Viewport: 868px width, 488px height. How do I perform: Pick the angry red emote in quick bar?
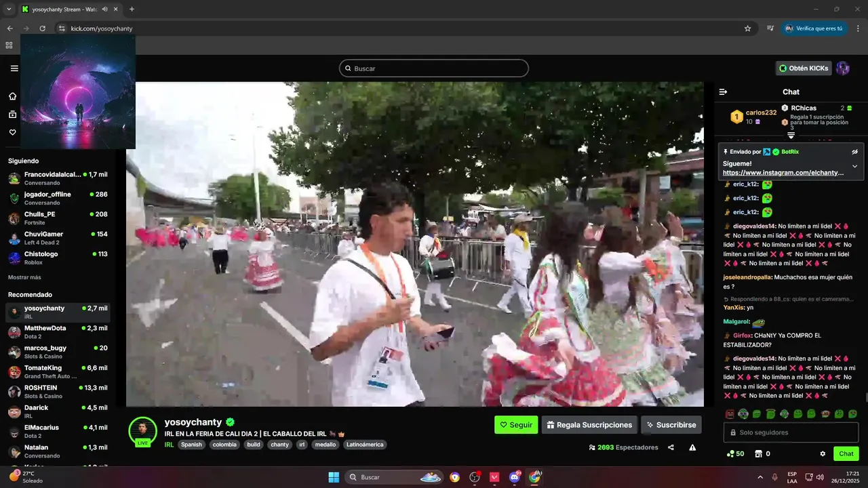[730, 414]
